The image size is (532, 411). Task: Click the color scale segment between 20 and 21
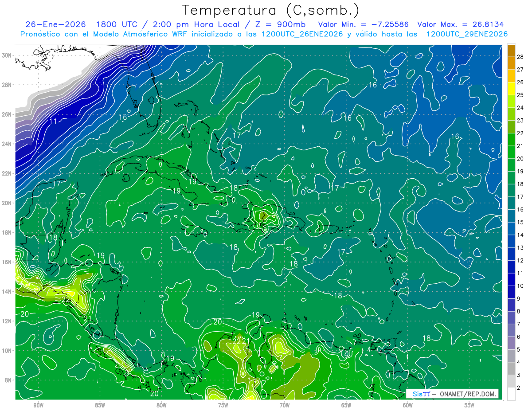[512, 152]
